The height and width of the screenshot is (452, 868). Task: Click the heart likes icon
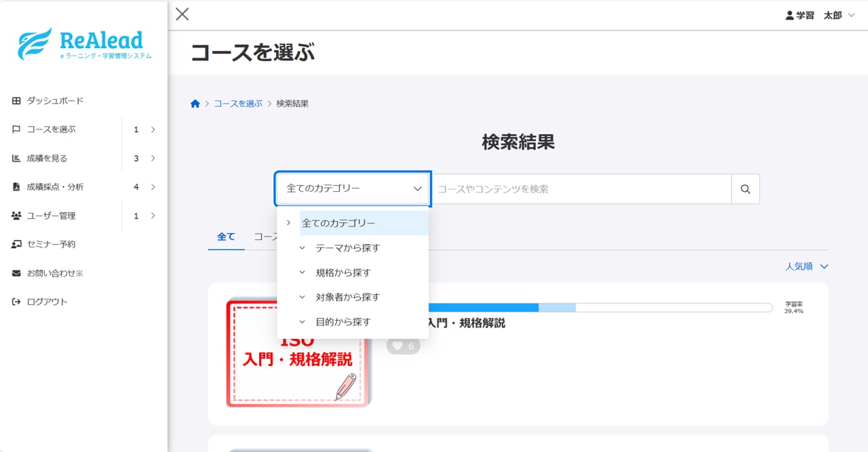click(398, 346)
